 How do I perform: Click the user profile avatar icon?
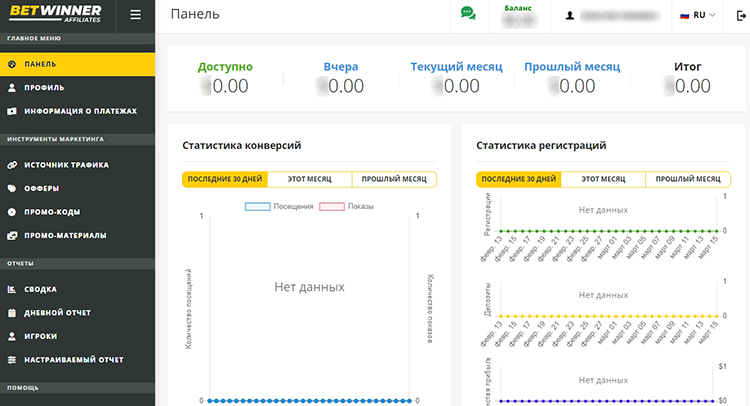[570, 16]
